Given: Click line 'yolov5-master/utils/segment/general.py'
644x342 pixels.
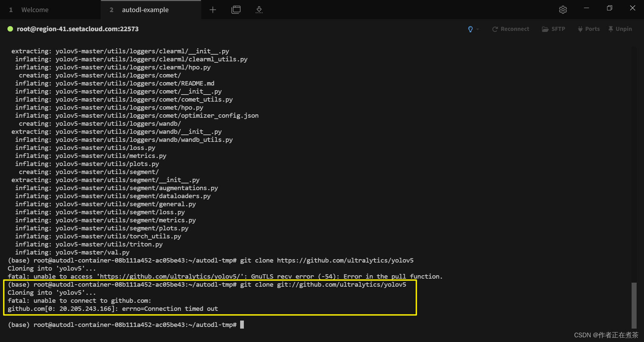Looking at the screenshot, I should coord(105,204).
